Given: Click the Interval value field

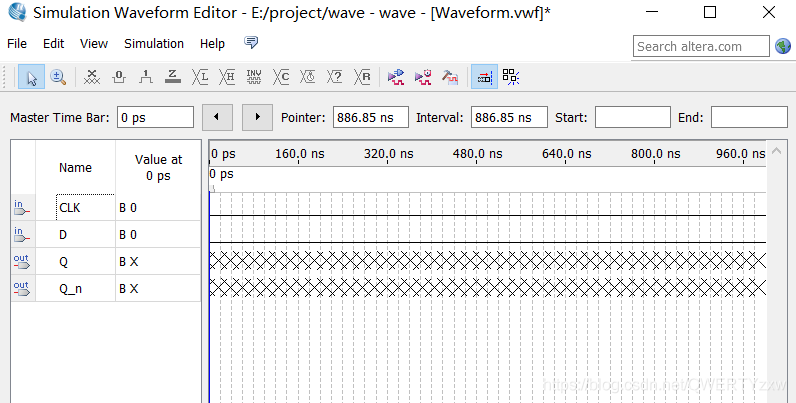Looking at the screenshot, I should coord(509,117).
